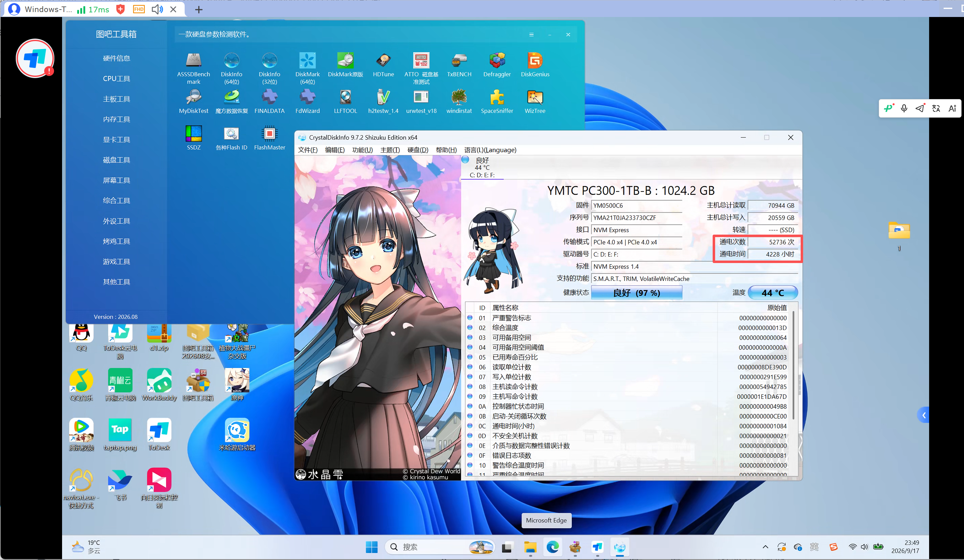The height and width of the screenshot is (560, 964).
Task: Open 屏幕工具 category
Action: (116, 180)
